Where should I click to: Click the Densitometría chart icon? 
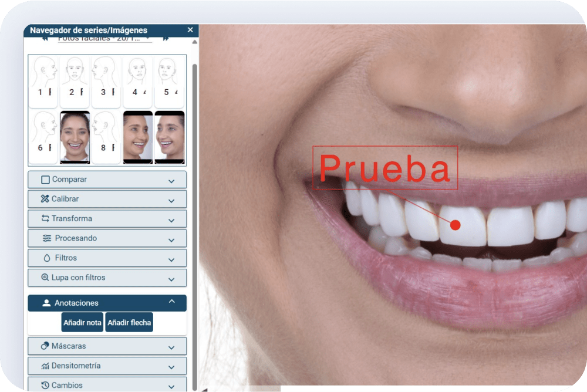point(45,366)
